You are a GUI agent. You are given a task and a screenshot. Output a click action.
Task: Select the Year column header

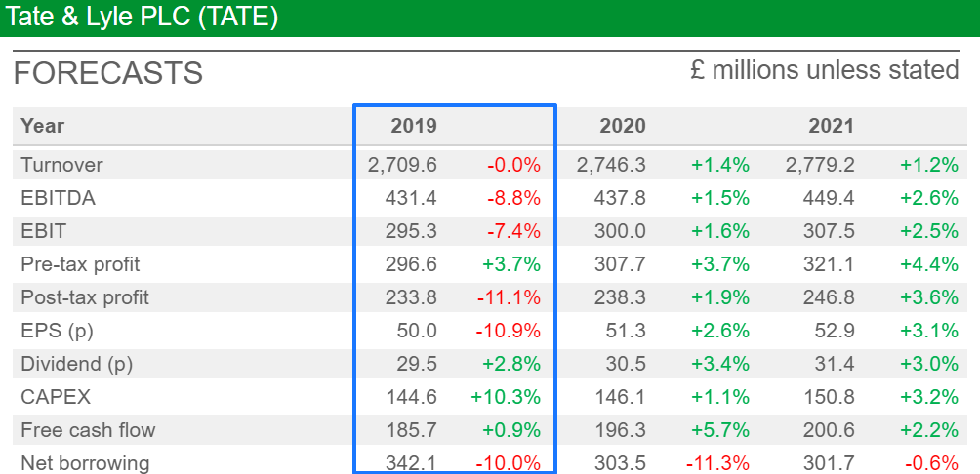(x=43, y=126)
